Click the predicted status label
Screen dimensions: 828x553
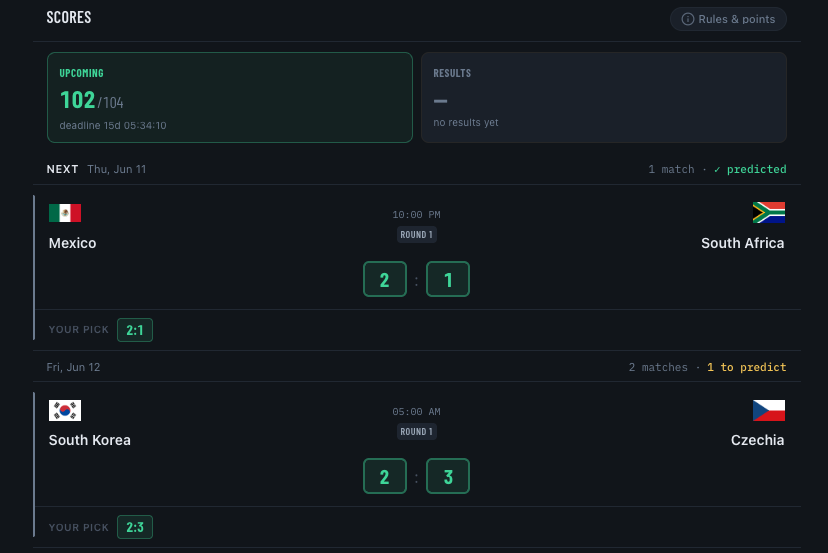(x=750, y=169)
